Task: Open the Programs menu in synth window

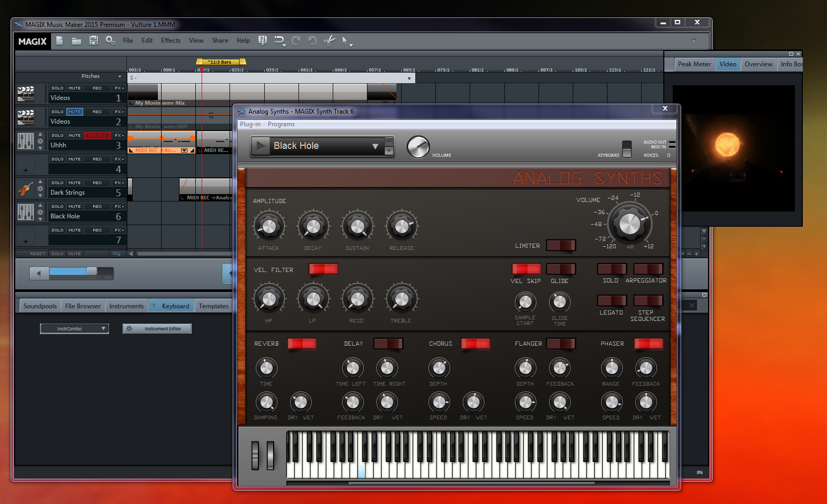Action: coord(281,125)
